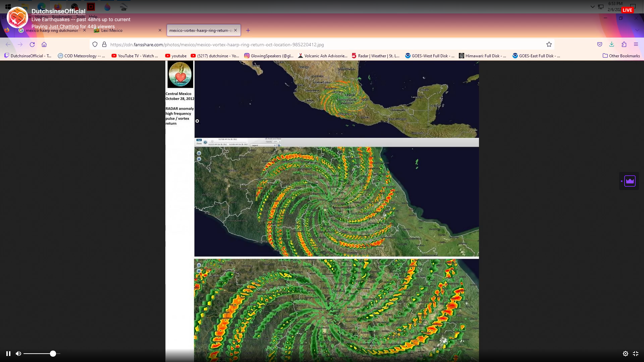The image size is (644, 362).
Task: Open COD Meteorology bookmark
Action: (x=82, y=56)
